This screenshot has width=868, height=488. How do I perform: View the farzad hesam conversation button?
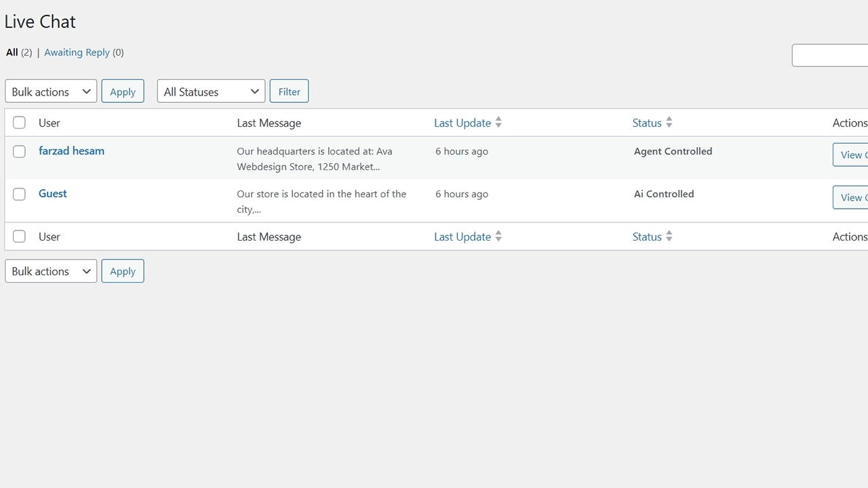[x=850, y=155]
